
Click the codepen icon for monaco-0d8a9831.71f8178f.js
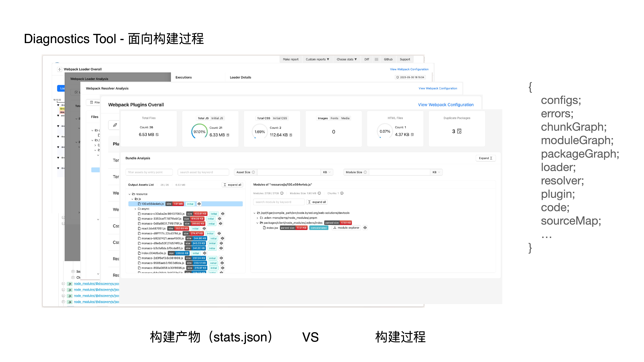point(221,224)
